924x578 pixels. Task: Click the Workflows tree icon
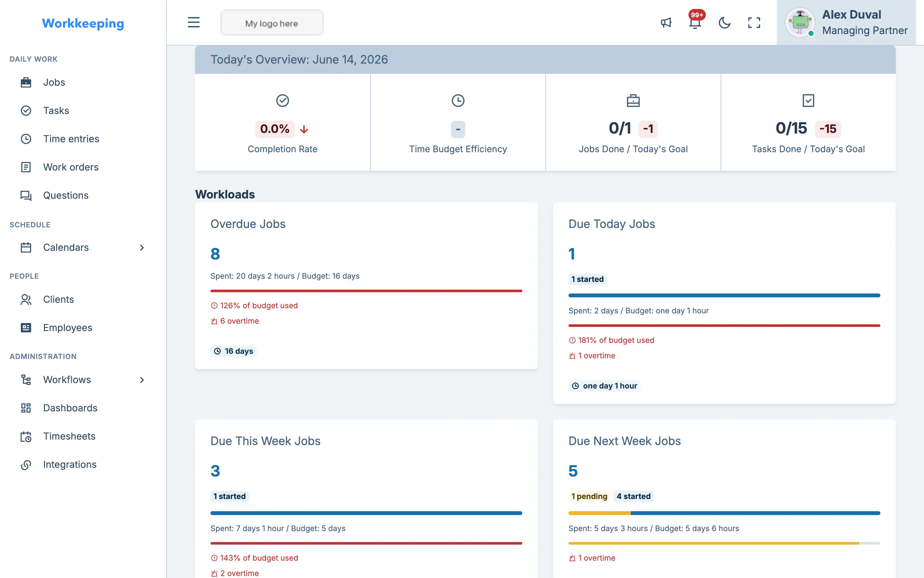pyautogui.click(x=26, y=380)
